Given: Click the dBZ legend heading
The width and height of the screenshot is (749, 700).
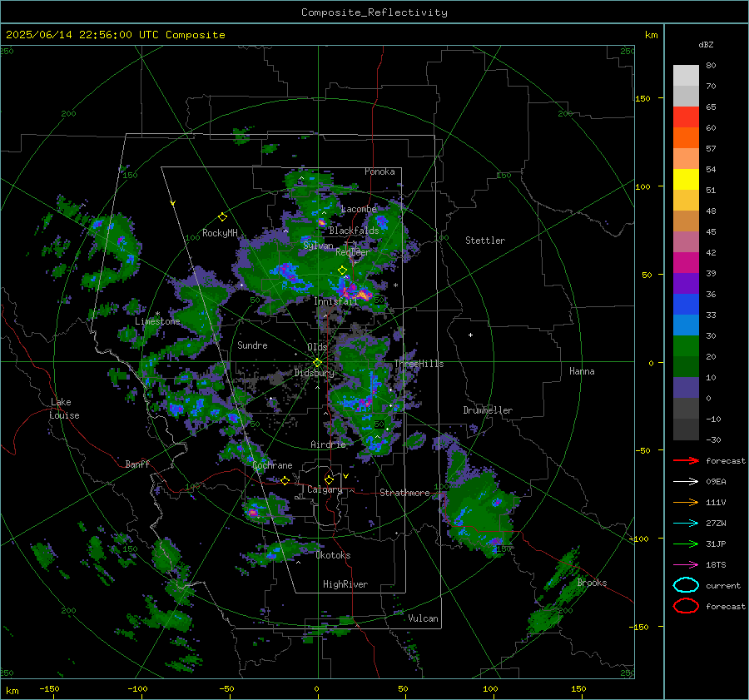Looking at the screenshot, I should (x=706, y=44).
